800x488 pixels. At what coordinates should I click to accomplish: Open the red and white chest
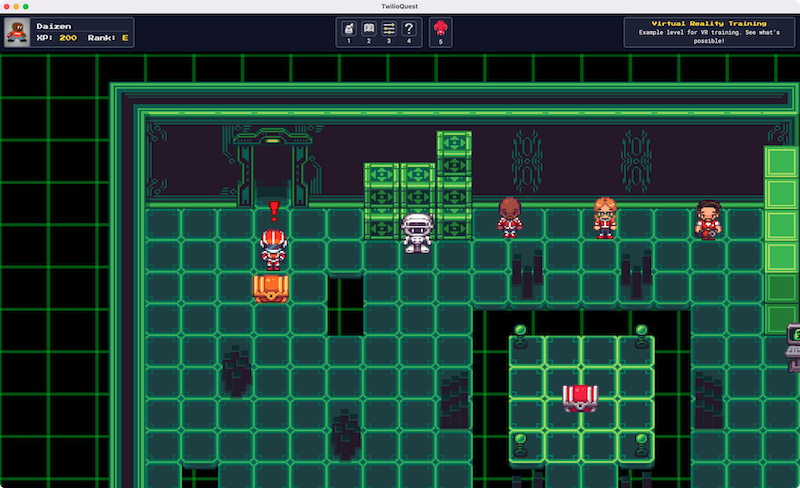coord(579,397)
